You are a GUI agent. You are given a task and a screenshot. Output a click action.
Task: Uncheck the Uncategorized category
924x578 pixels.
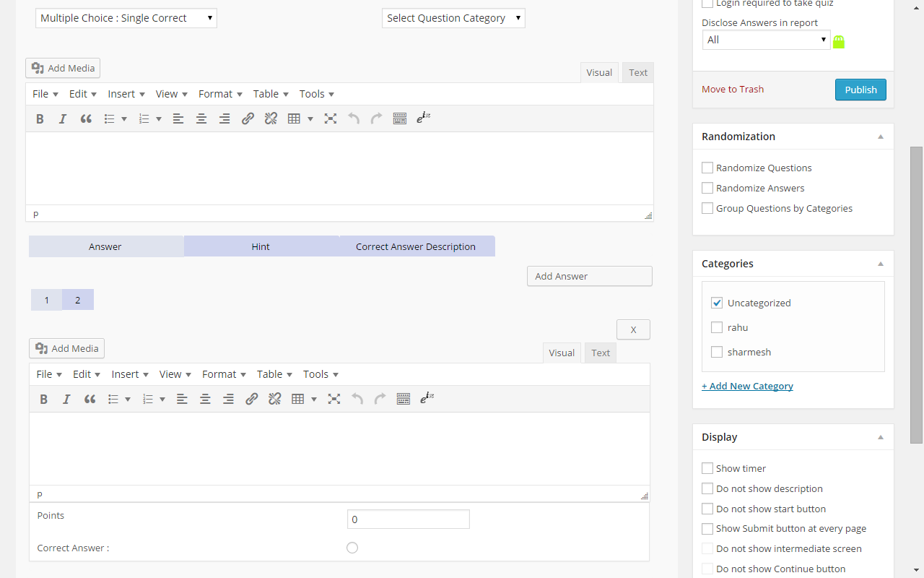pos(717,303)
